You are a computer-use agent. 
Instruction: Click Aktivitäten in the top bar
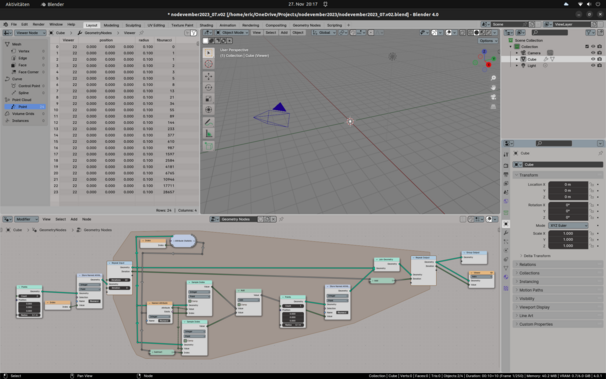pos(17,4)
